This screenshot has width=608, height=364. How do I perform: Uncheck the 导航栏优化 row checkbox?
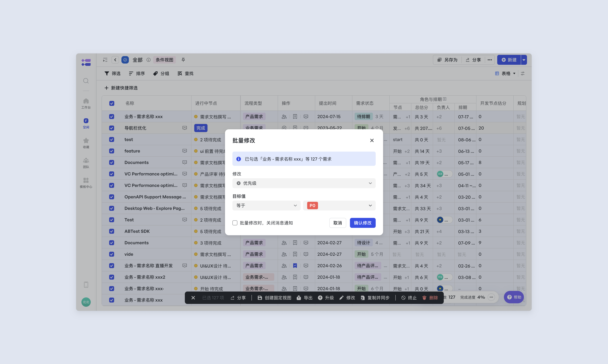click(x=112, y=128)
